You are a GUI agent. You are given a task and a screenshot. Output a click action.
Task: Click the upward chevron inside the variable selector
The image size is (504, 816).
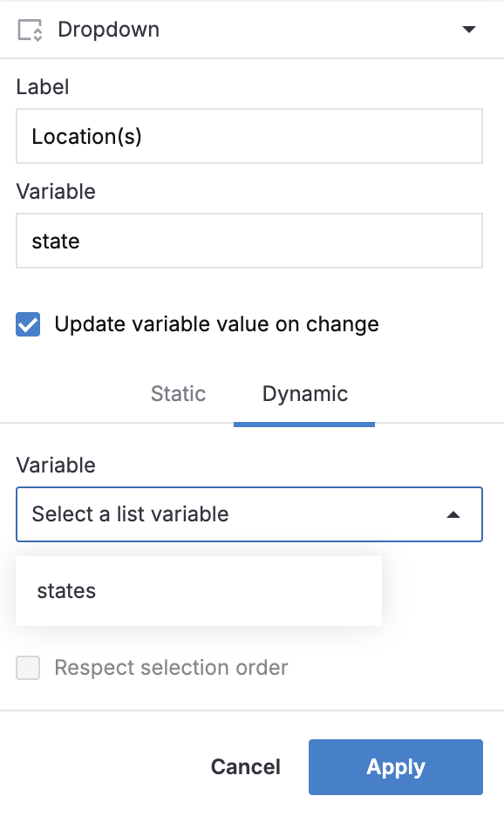click(x=454, y=514)
